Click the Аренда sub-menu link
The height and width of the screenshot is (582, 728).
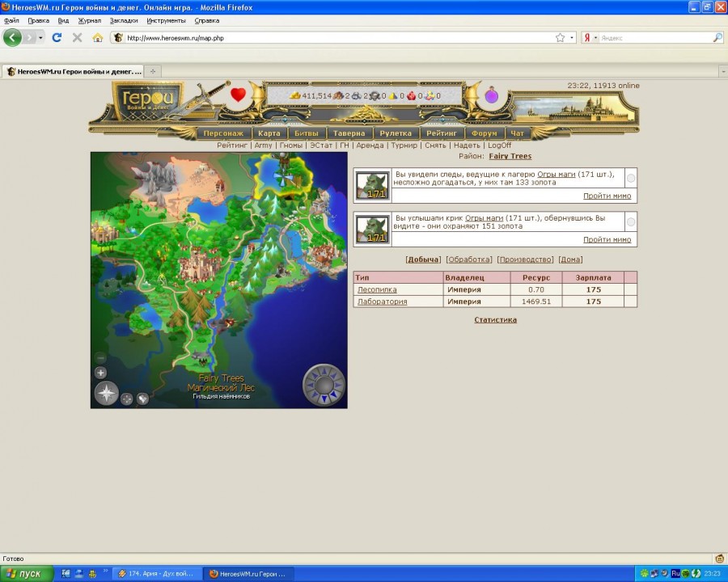point(370,145)
